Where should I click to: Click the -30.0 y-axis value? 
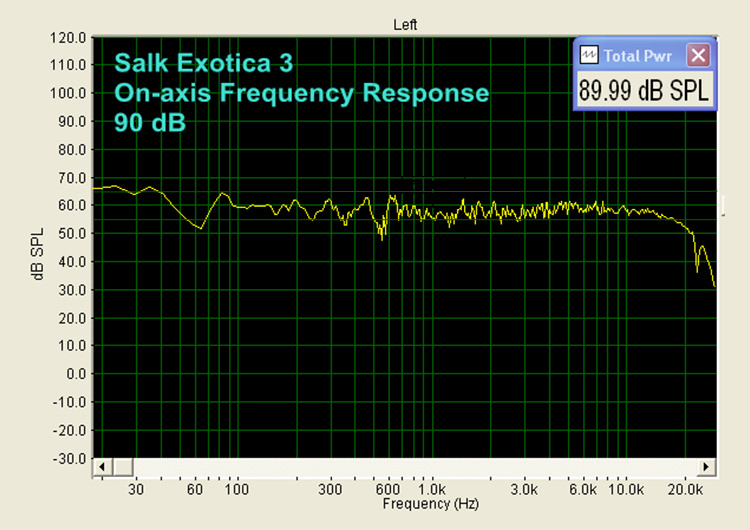point(69,459)
